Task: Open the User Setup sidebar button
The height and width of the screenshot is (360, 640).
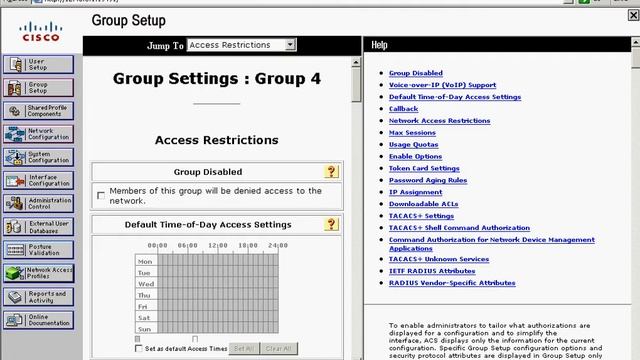Action: coord(38,64)
